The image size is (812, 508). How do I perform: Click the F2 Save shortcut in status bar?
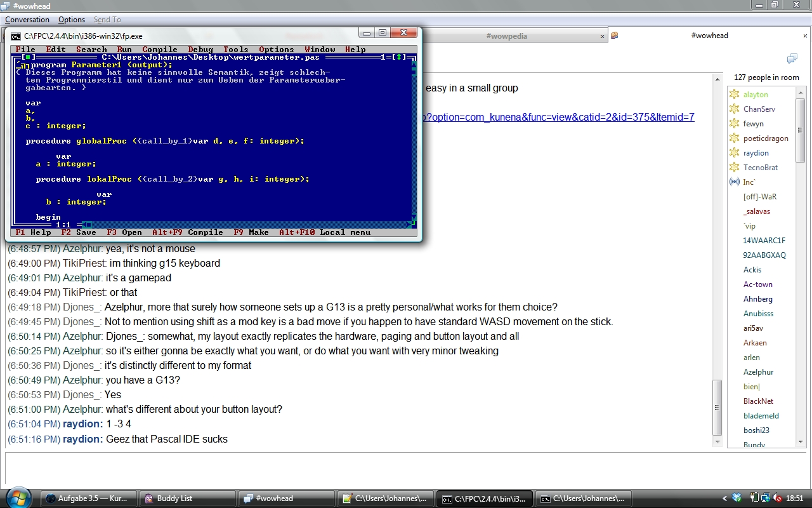[x=79, y=232]
